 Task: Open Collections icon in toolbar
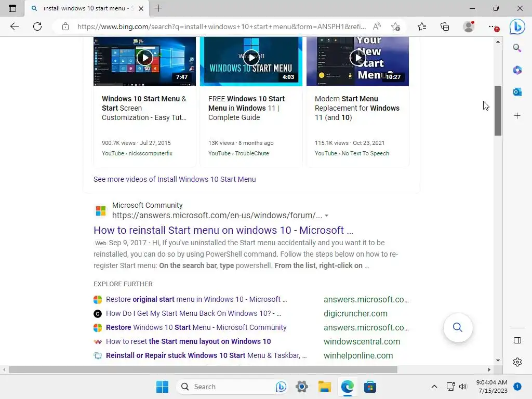[445, 26]
